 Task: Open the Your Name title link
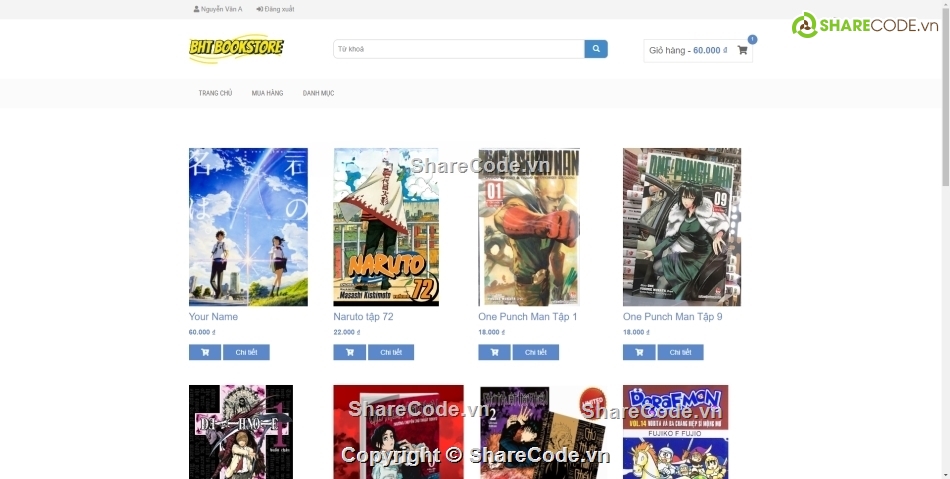[x=213, y=317]
